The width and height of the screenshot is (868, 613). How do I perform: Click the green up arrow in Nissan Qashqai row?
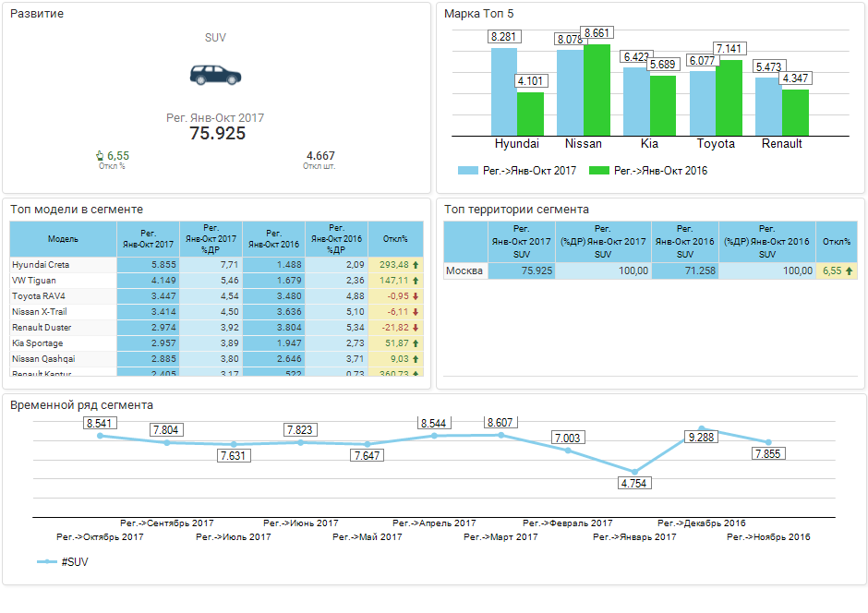pyautogui.click(x=416, y=359)
